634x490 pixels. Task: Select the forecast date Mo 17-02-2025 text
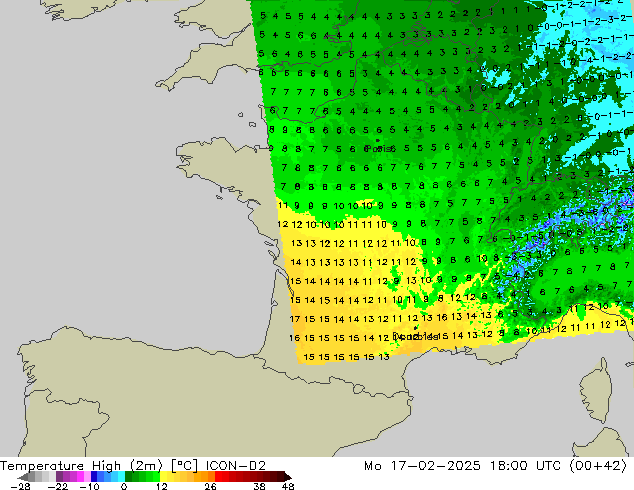coord(423,466)
